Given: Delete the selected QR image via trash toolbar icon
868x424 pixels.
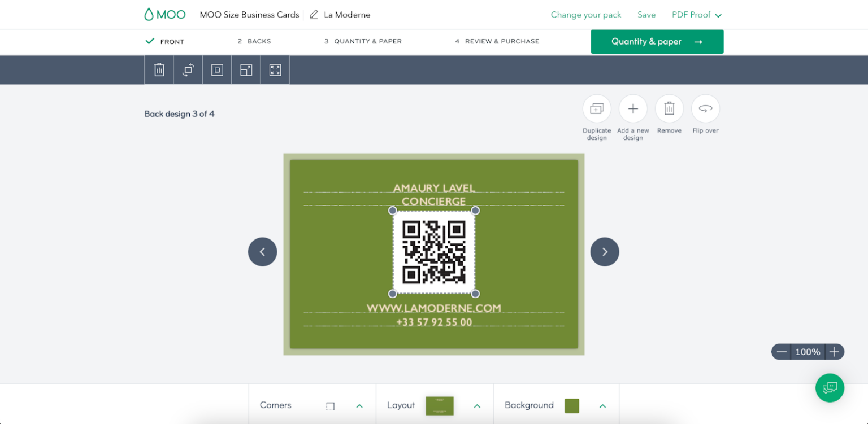Looking at the screenshot, I should pyautogui.click(x=159, y=70).
